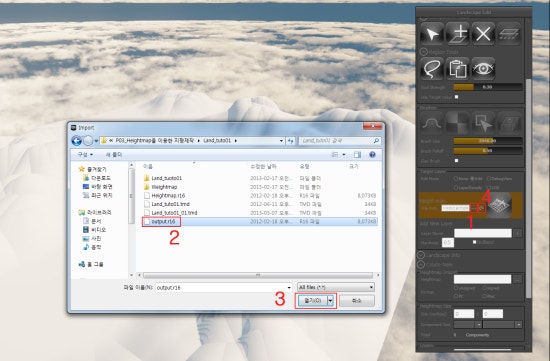Select the move to level layers tool

coord(509,34)
